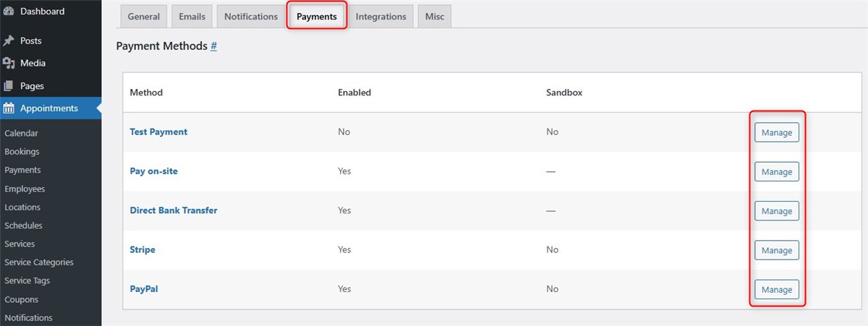The image size is (868, 326).
Task: Open the General settings tab
Action: click(143, 17)
